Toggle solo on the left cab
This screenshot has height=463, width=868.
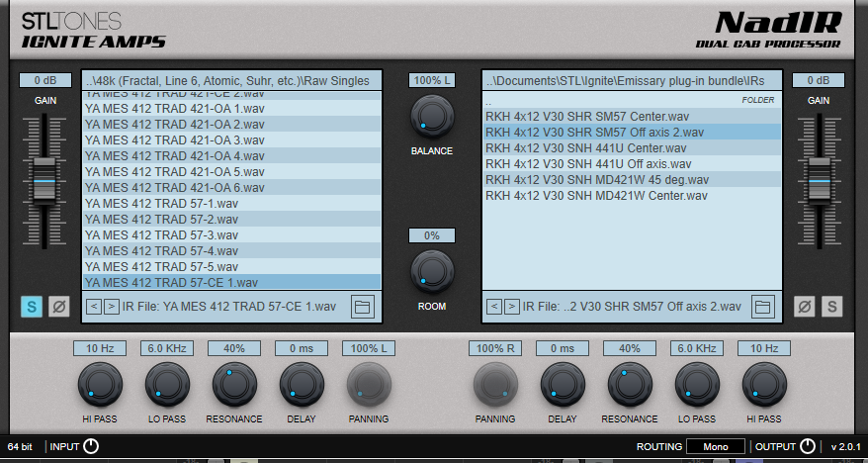tap(32, 307)
